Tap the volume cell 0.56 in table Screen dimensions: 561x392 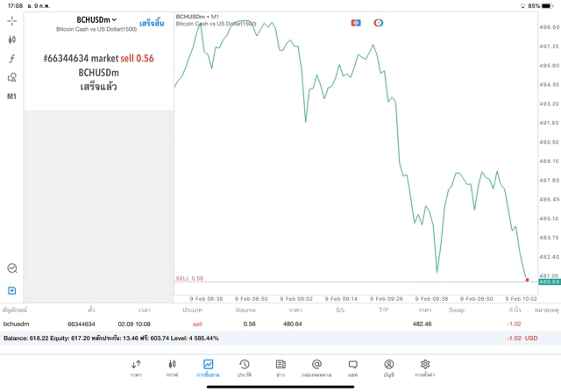tap(249, 324)
